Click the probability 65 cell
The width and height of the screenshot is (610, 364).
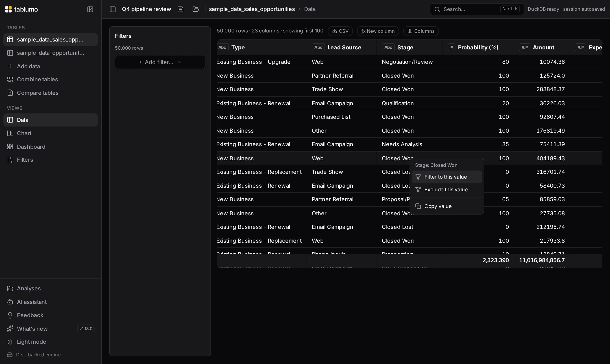pyautogui.click(x=499, y=199)
